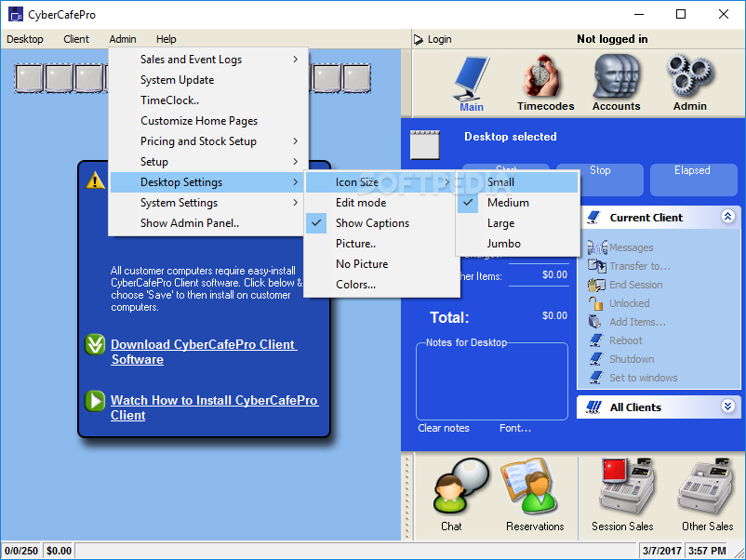Screen dimensions: 746x560
Task: Choose Large icon size
Action: tap(516, 223)
